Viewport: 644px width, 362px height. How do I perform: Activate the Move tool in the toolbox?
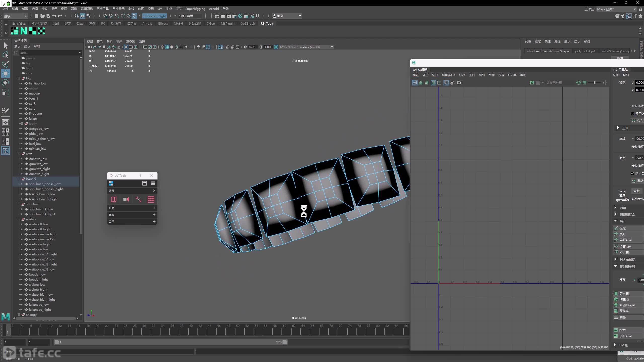(x=6, y=73)
